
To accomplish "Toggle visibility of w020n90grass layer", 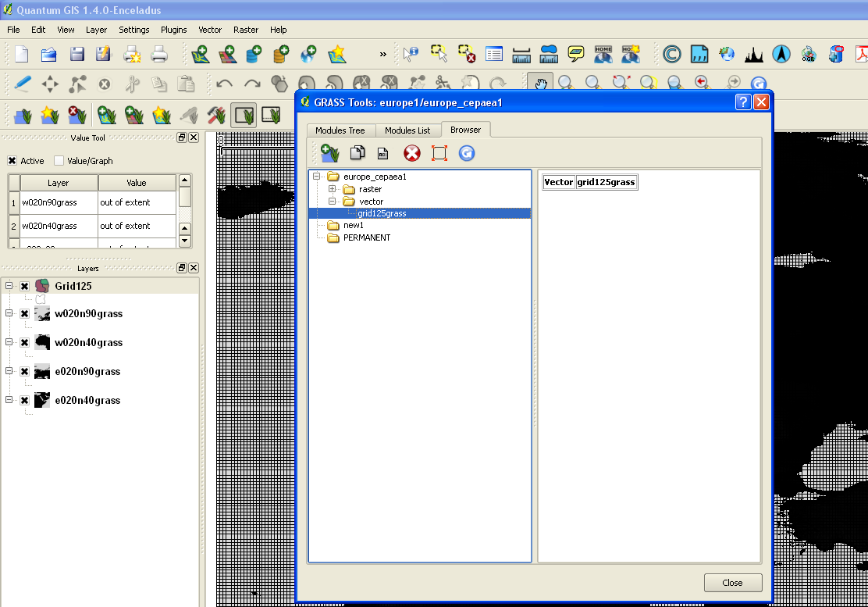I will pyautogui.click(x=24, y=314).
